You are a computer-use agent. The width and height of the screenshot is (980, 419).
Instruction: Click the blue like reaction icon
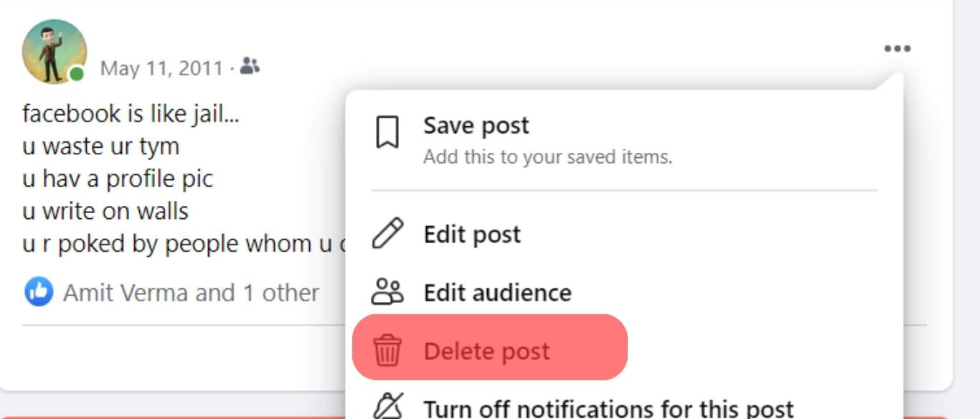coord(39,292)
